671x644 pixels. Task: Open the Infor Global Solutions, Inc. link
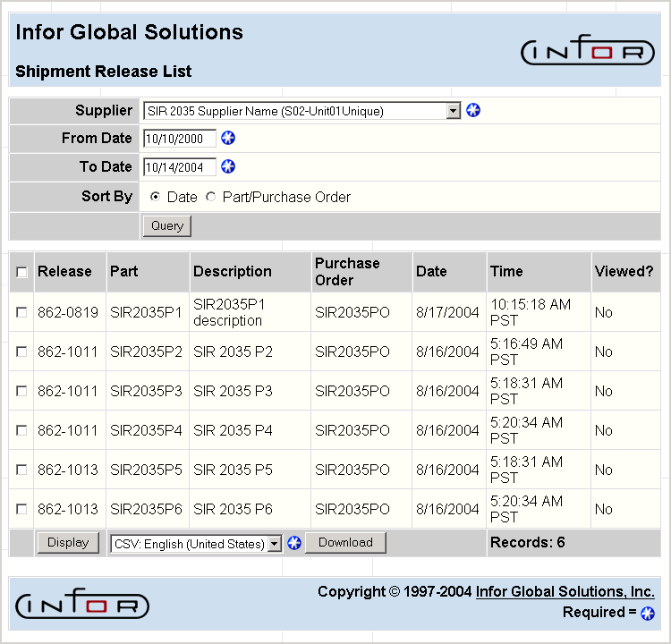tap(565, 591)
